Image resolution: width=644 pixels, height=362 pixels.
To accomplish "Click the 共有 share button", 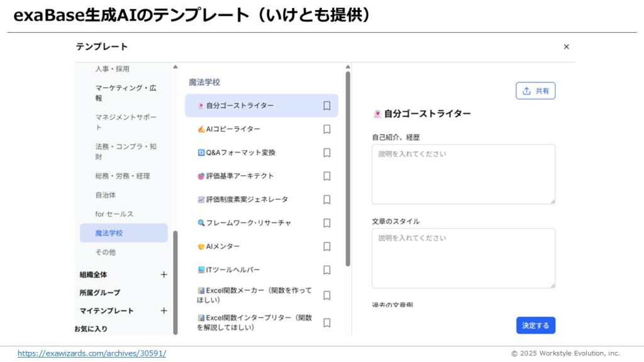I will 536,90.
